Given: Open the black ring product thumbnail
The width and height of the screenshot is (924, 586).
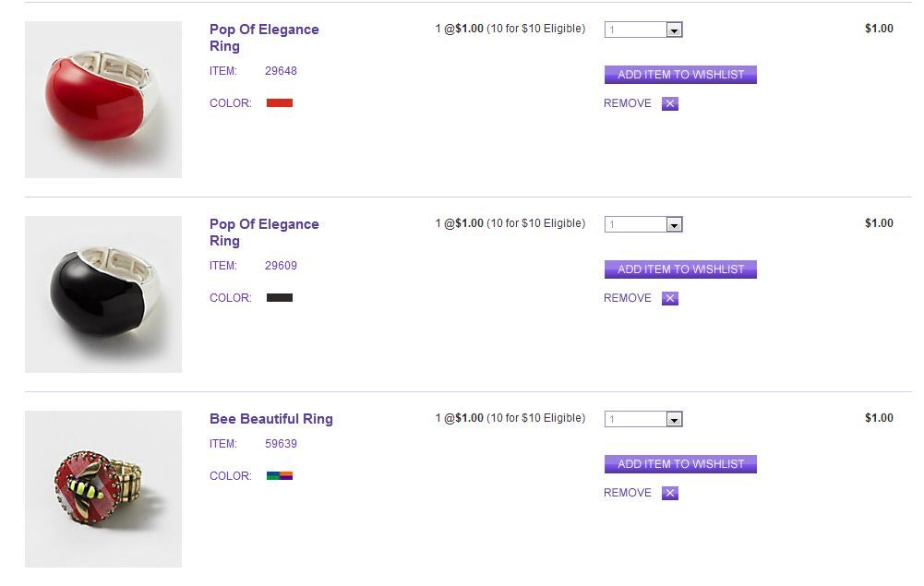Looking at the screenshot, I should pos(103,294).
